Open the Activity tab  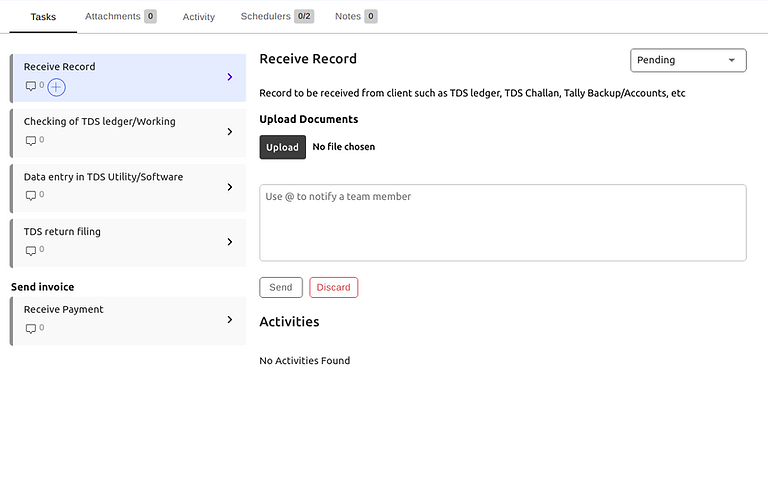pyautogui.click(x=199, y=17)
